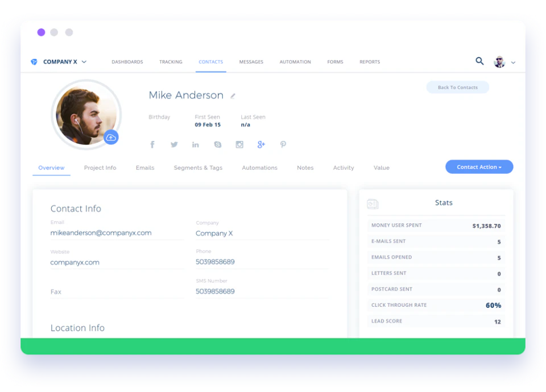This screenshot has width=546, height=392.
Task: Expand the user avatar menu chevron
Action: tap(514, 62)
